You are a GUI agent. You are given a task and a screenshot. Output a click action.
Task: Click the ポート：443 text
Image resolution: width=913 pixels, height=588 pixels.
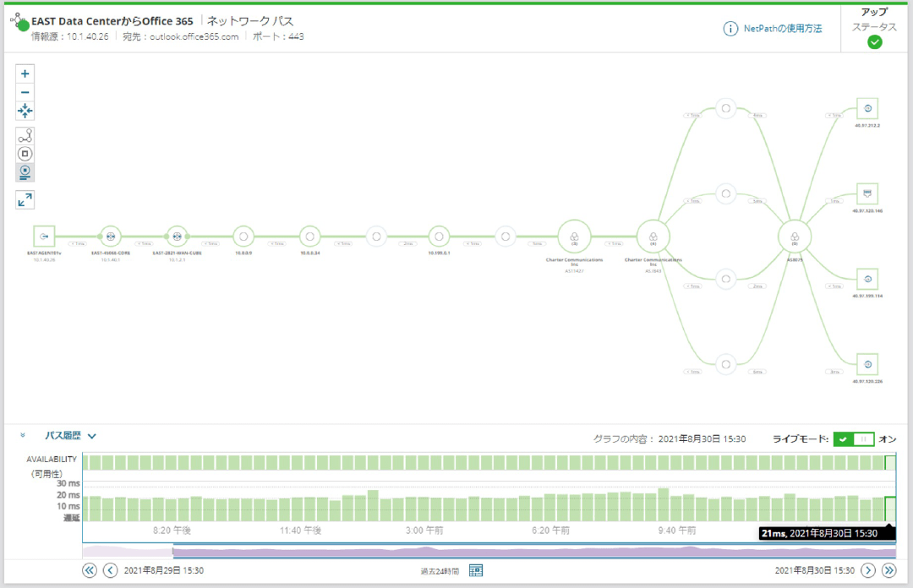point(278,36)
